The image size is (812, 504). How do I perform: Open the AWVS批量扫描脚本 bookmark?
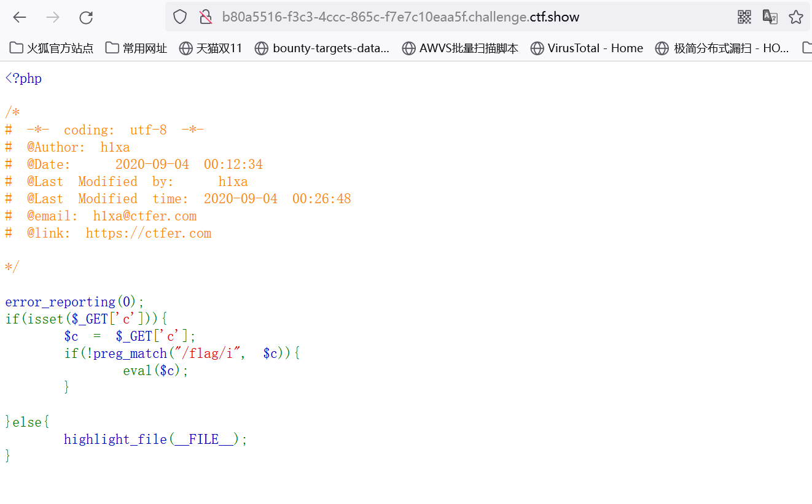pyautogui.click(x=460, y=48)
